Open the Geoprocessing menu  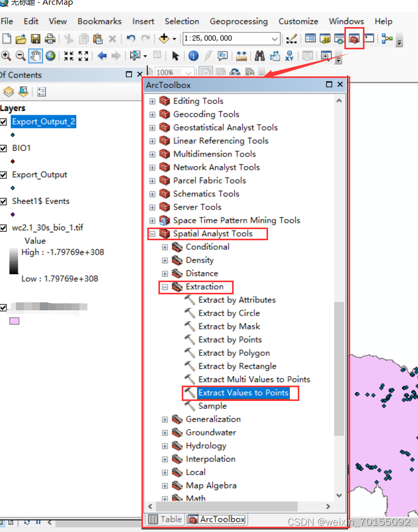pos(238,21)
